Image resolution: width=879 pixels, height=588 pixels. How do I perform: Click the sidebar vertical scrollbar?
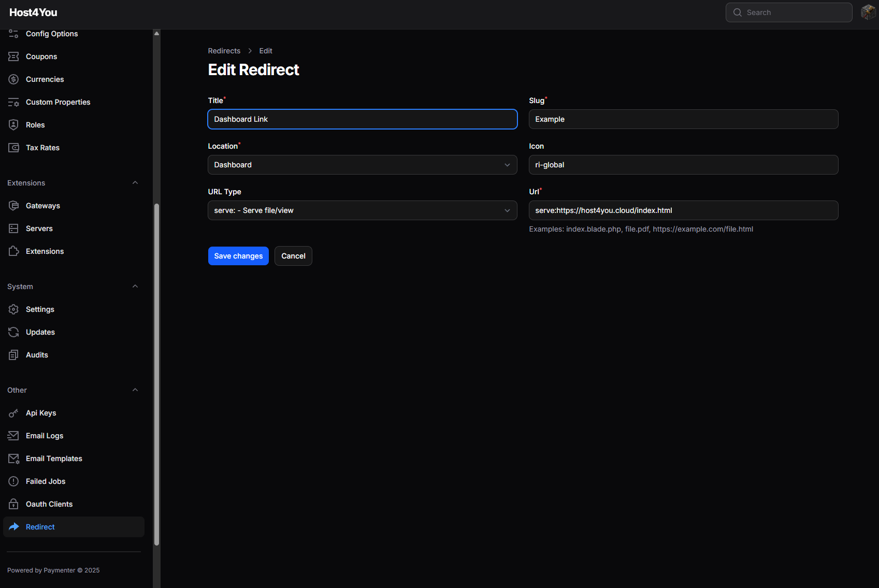[x=156, y=373]
